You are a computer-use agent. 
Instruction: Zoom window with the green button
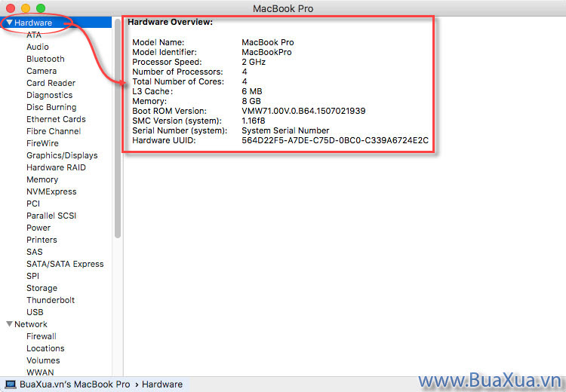click(41, 8)
